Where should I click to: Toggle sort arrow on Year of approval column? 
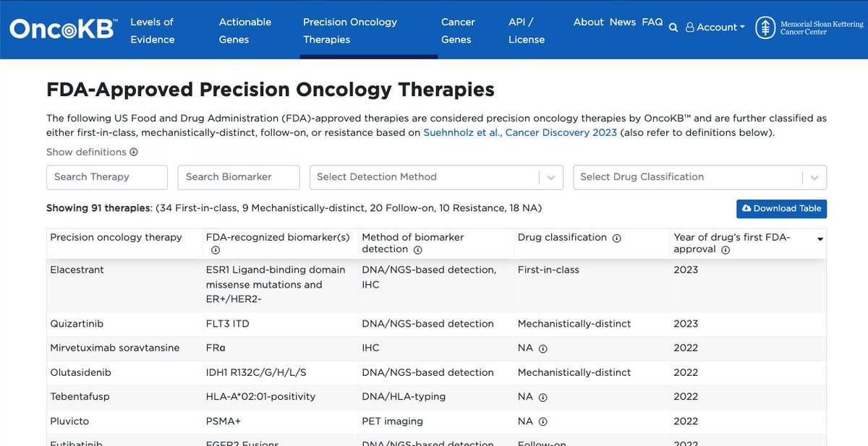pyautogui.click(x=820, y=239)
